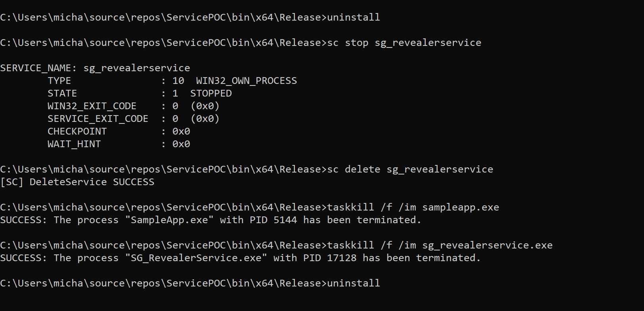The image size is (644, 311).
Task: Click the STATE label in service output
Action: [62, 93]
